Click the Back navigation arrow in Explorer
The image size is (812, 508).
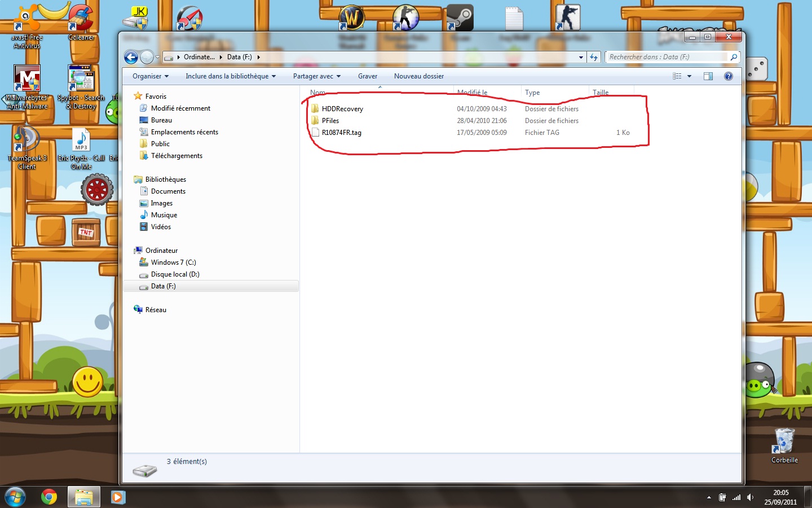tap(131, 57)
